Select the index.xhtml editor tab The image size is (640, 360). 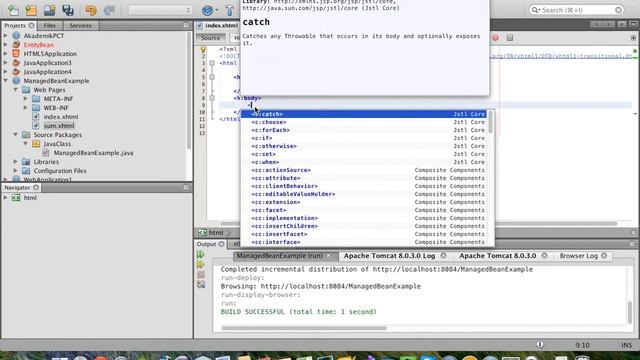tap(221, 25)
